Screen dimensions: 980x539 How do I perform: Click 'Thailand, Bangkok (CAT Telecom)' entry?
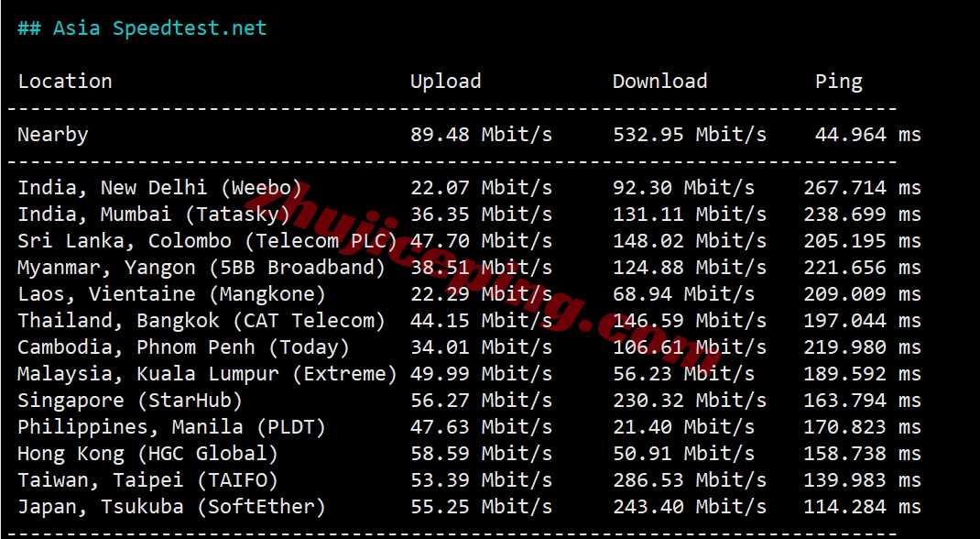(201, 321)
